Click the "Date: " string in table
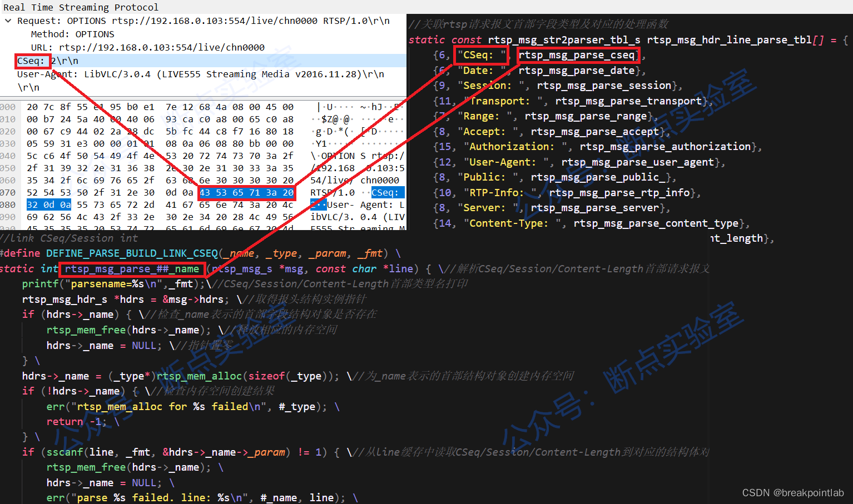The image size is (853, 504). point(482,71)
